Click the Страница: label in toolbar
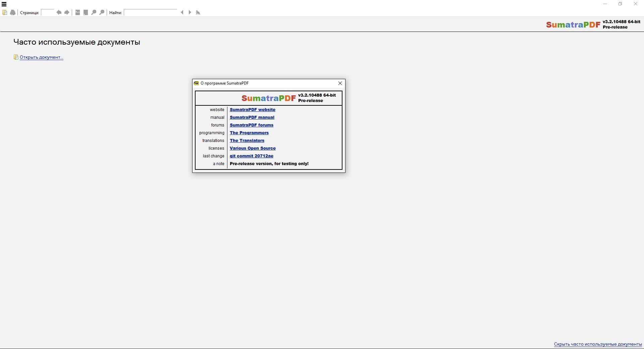The width and height of the screenshot is (644, 349). point(30,13)
